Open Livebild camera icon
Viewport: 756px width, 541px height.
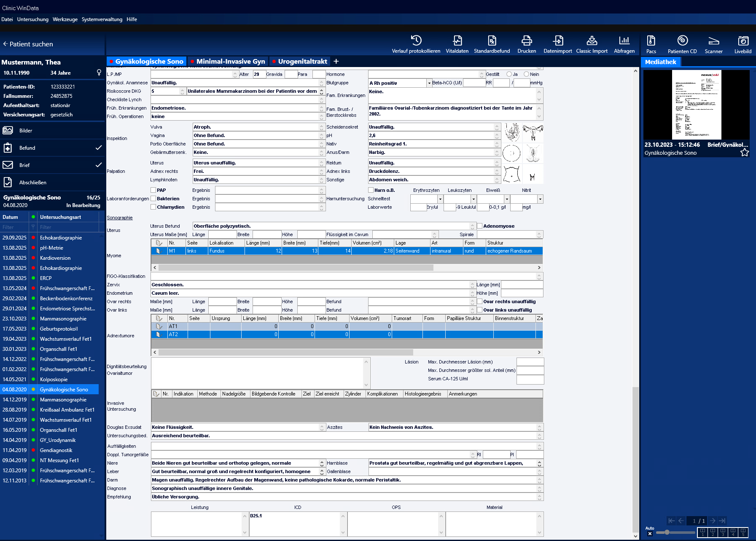743,40
